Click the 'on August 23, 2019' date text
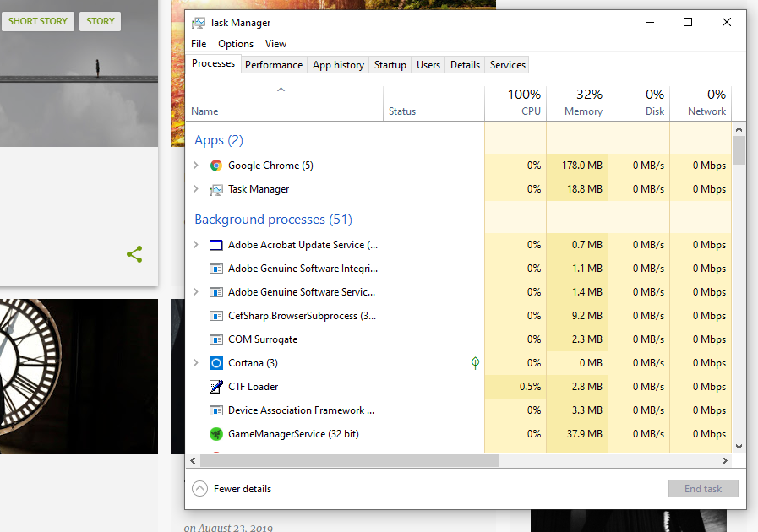The image size is (758, 532). pyautogui.click(x=228, y=528)
